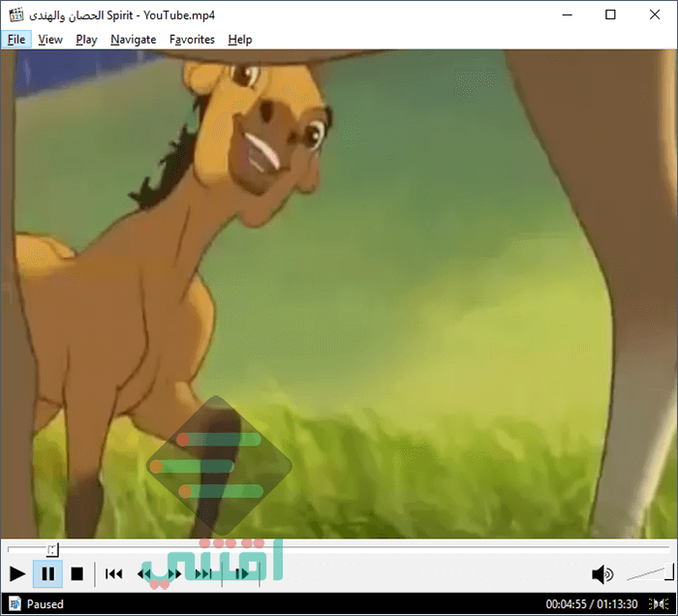Open the Navigate menu
This screenshot has height=616, width=678.
tap(134, 40)
